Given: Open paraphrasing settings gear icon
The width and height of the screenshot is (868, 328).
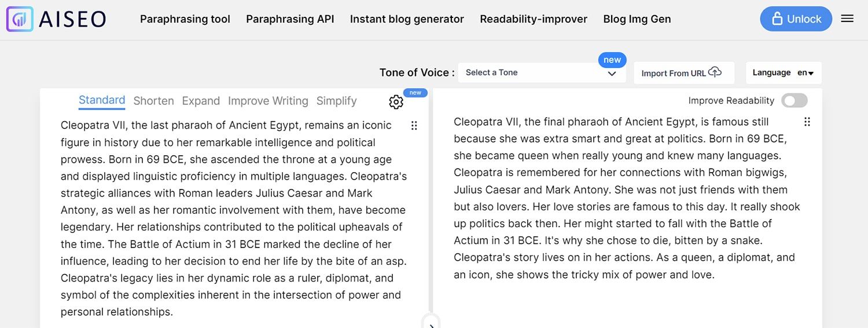Looking at the screenshot, I should tap(396, 102).
